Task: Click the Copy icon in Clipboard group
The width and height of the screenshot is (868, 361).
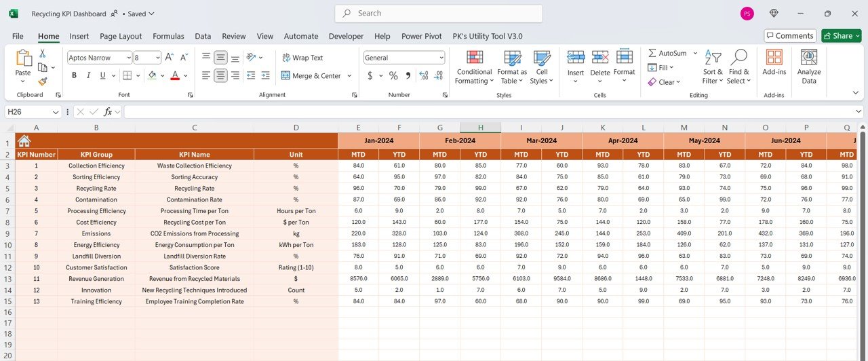Action: (42, 67)
